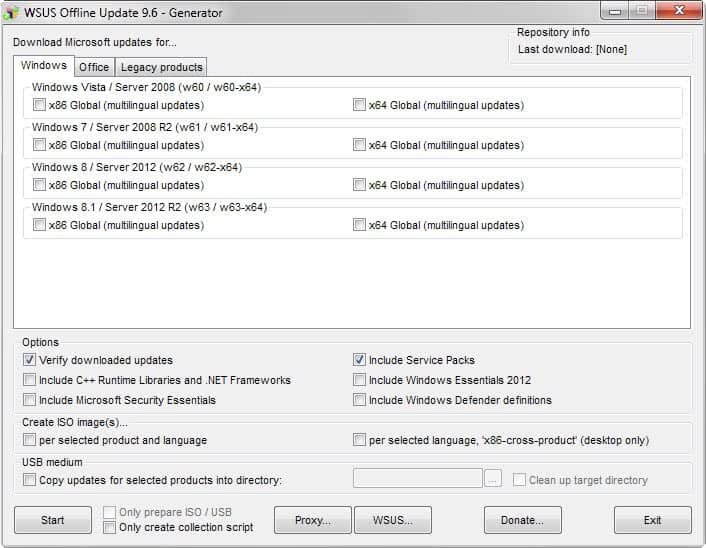Click the Exit button
The height and width of the screenshot is (548, 706).
coord(652,520)
